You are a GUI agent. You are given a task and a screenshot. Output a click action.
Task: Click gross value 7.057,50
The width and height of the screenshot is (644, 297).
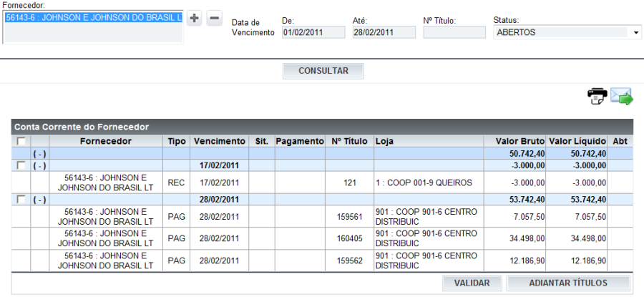click(x=514, y=217)
